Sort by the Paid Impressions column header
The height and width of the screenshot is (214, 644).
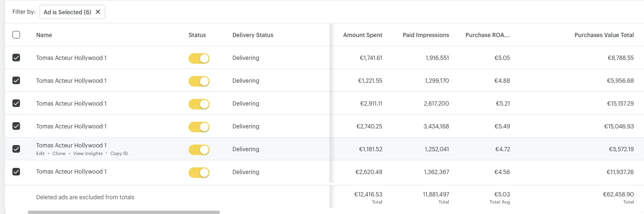point(426,35)
